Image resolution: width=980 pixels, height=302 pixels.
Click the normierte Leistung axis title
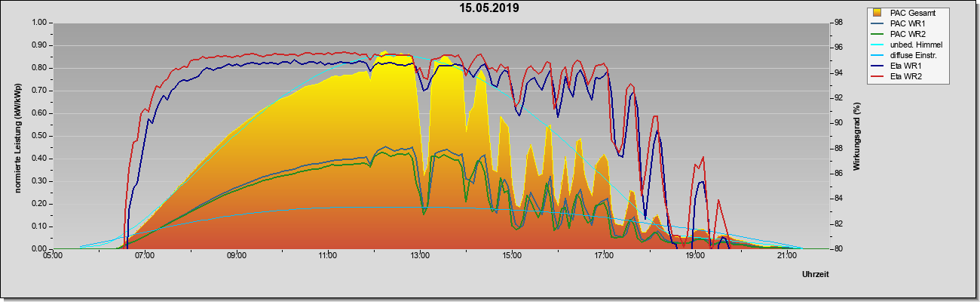pos(17,135)
